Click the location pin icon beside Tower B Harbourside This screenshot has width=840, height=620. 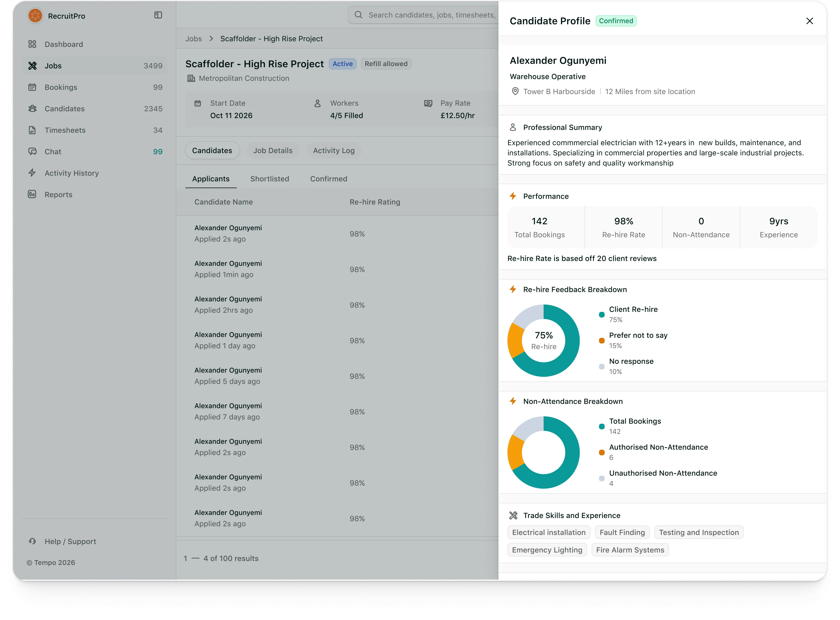click(x=515, y=91)
